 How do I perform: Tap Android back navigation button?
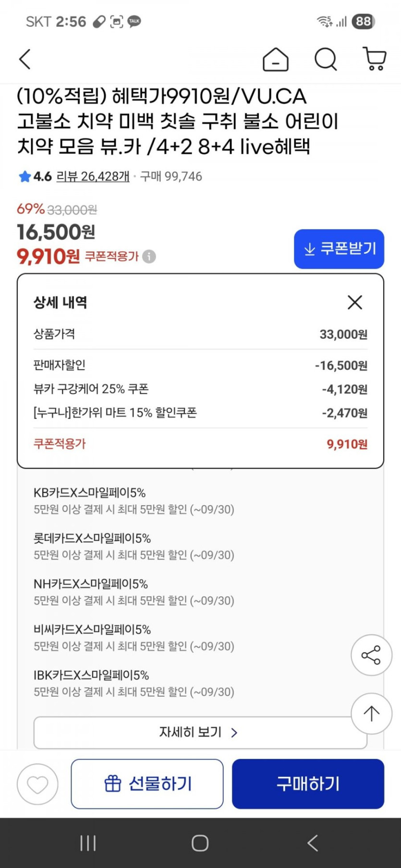tap(313, 843)
